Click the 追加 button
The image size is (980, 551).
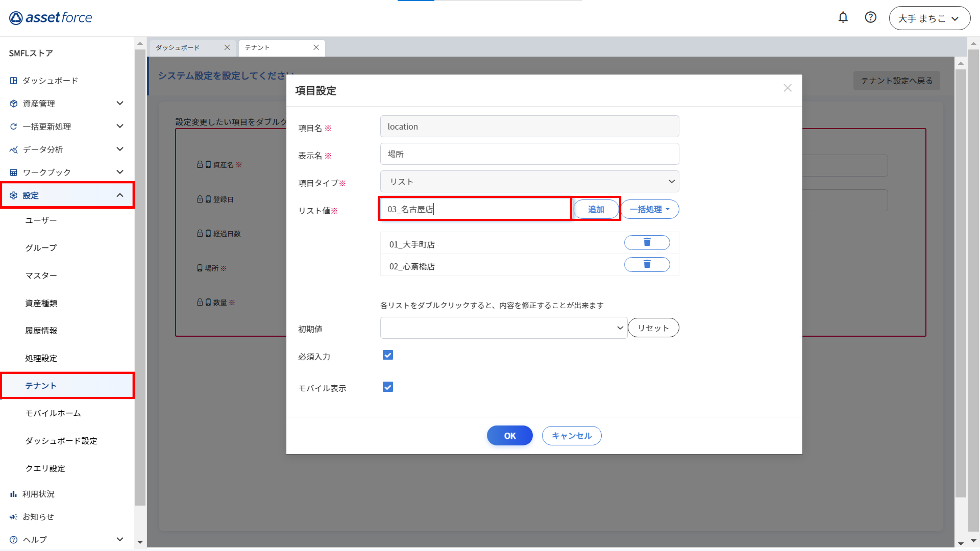pos(595,209)
